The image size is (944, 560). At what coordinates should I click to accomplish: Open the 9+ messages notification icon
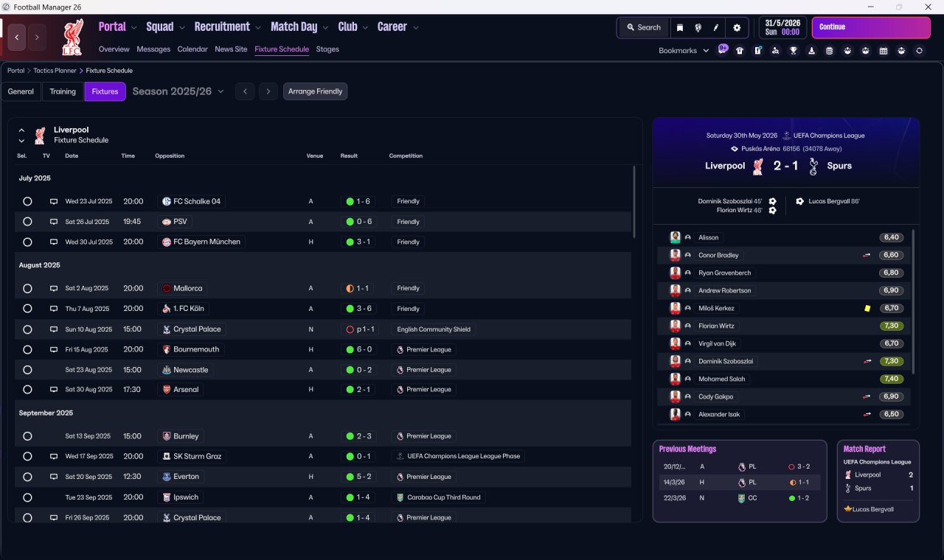[x=723, y=50]
